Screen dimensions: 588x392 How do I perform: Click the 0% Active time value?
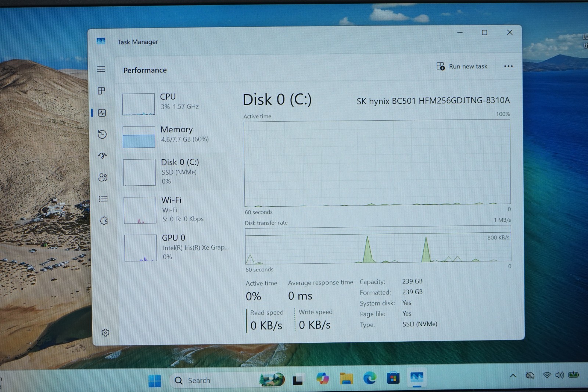tap(253, 296)
